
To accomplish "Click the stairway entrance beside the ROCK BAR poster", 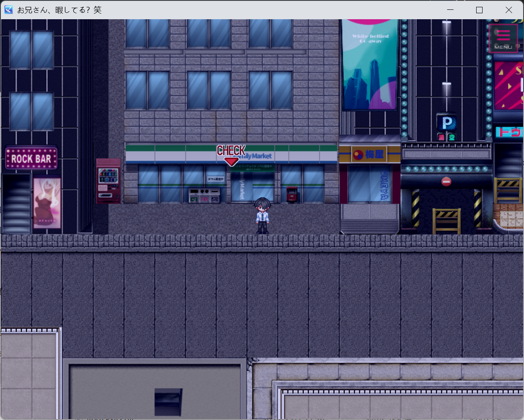I will 16,203.
